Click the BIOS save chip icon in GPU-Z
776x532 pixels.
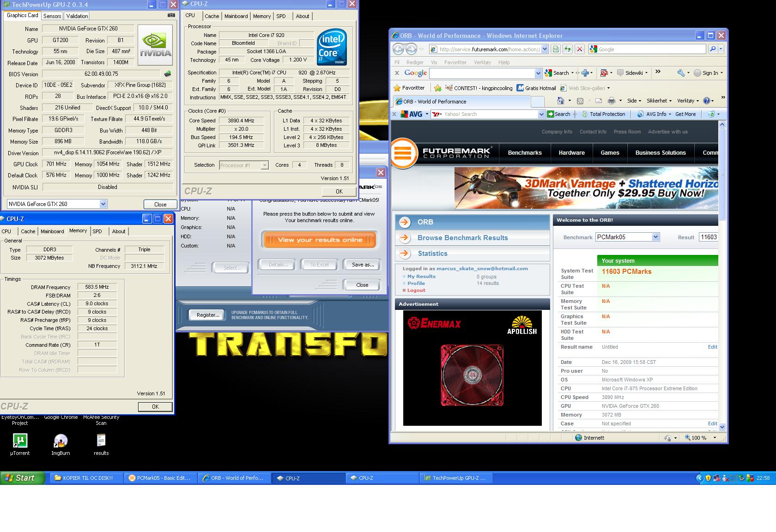(168, 74)
